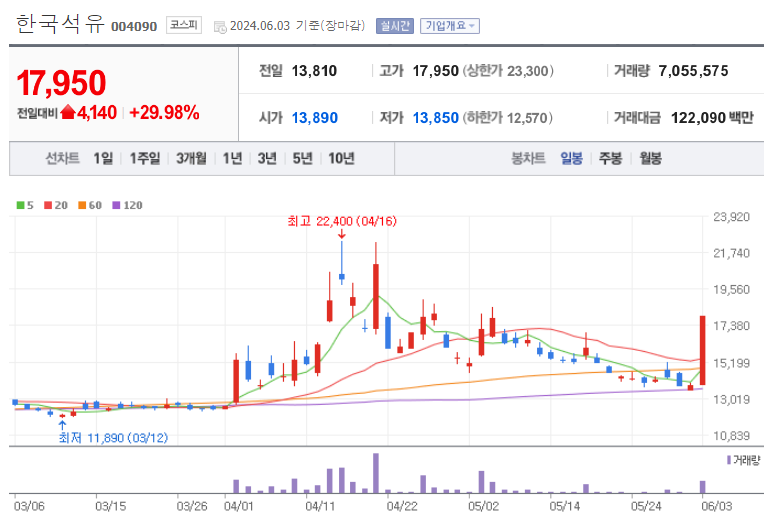
Task: Click the red up-arrow price change icon
Action: [68, 113]
